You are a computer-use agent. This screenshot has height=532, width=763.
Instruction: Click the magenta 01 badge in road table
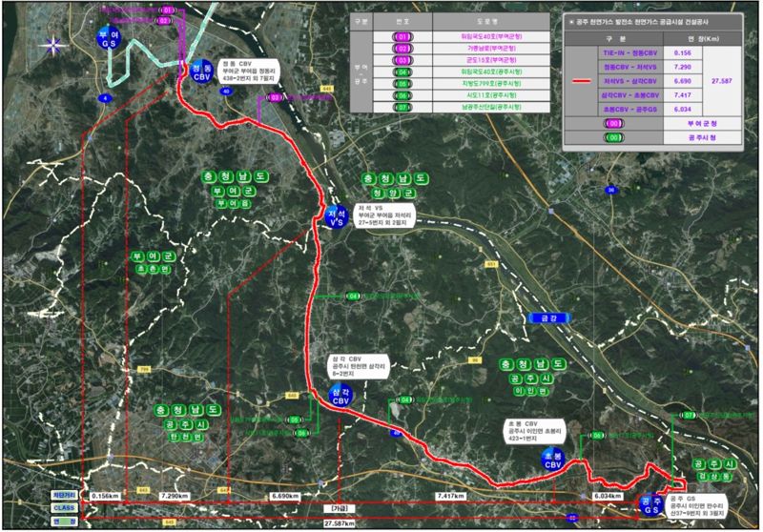pos(402,36)
